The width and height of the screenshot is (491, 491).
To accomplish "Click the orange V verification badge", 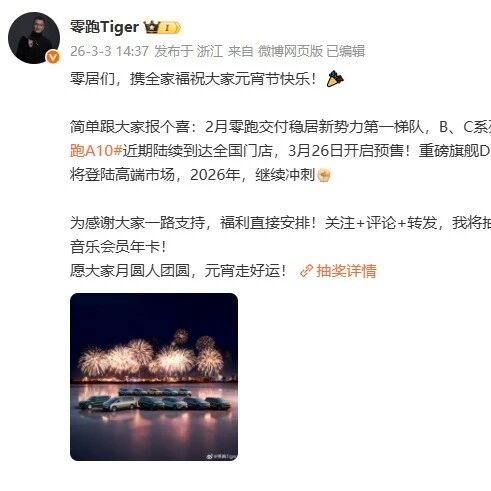I will (53, 57).
